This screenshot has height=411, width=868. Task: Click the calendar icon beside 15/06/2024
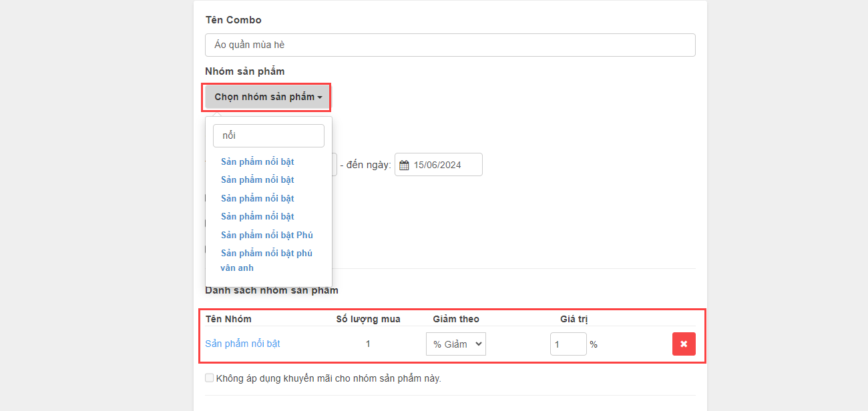click(404, 165)
